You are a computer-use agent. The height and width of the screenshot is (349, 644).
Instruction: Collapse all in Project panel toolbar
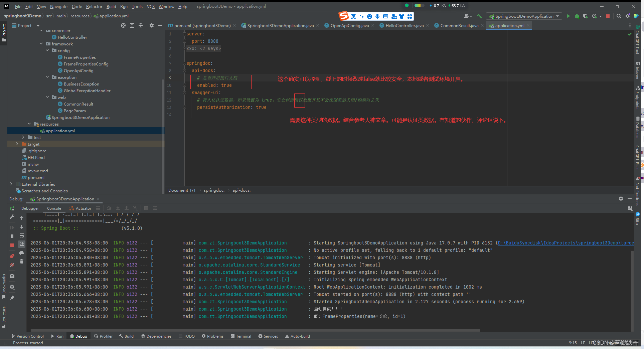141,25
